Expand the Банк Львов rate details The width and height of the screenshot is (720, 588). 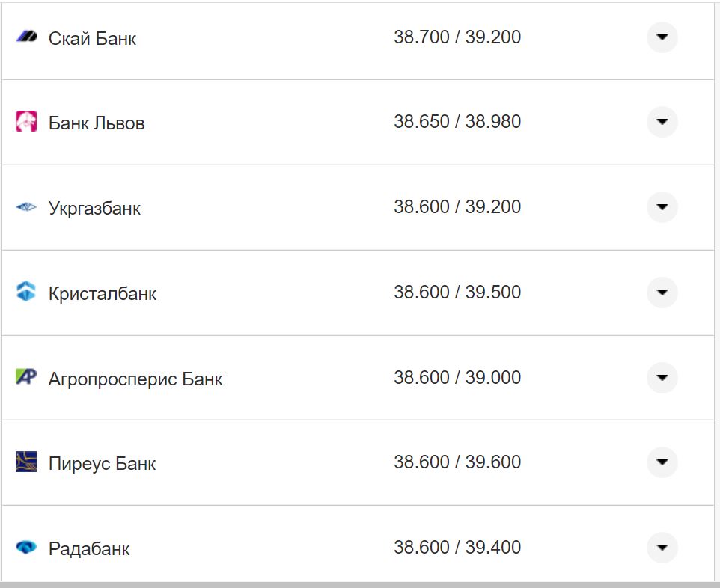[662, 122]
